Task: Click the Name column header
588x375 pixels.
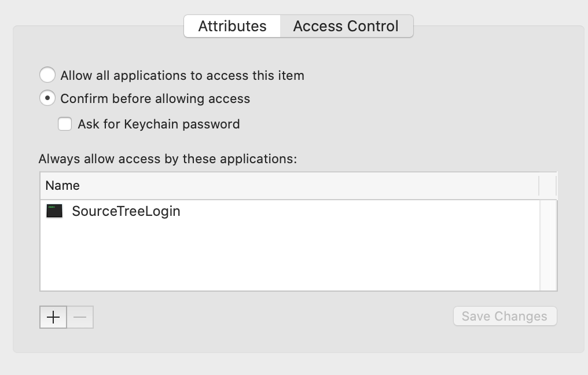Action: pos(63,185)
